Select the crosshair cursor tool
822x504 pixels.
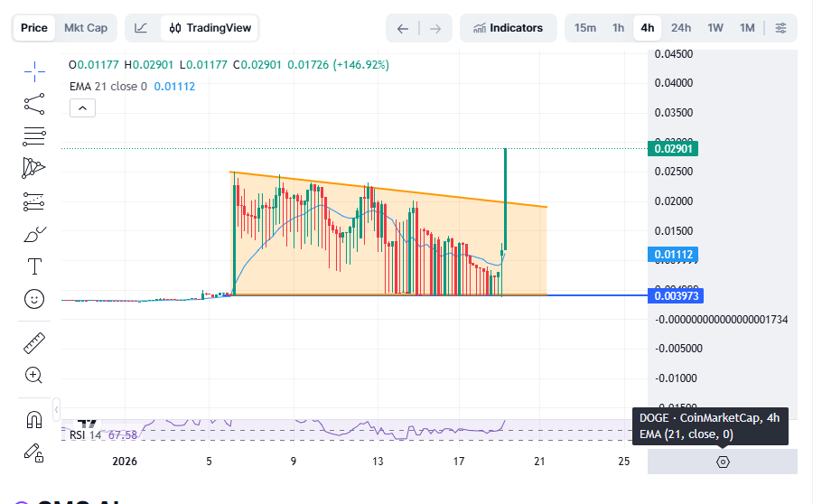coord(34,70)
